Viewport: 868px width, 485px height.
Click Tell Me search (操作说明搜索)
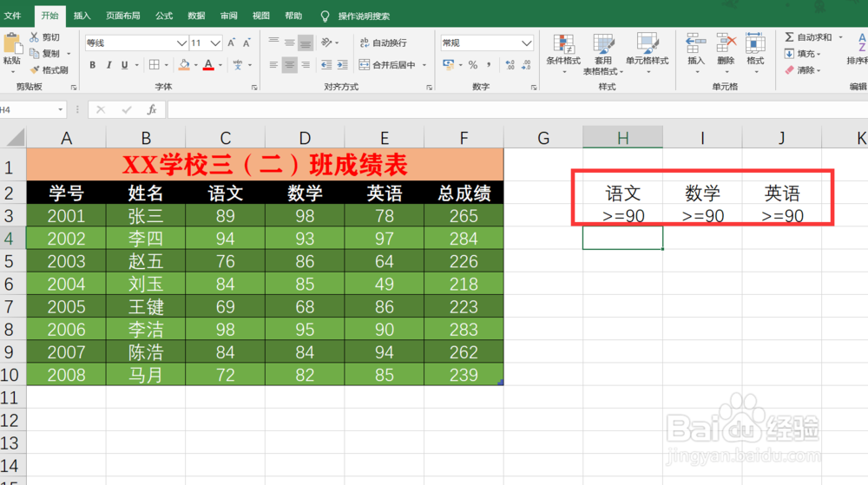[364, 16]
